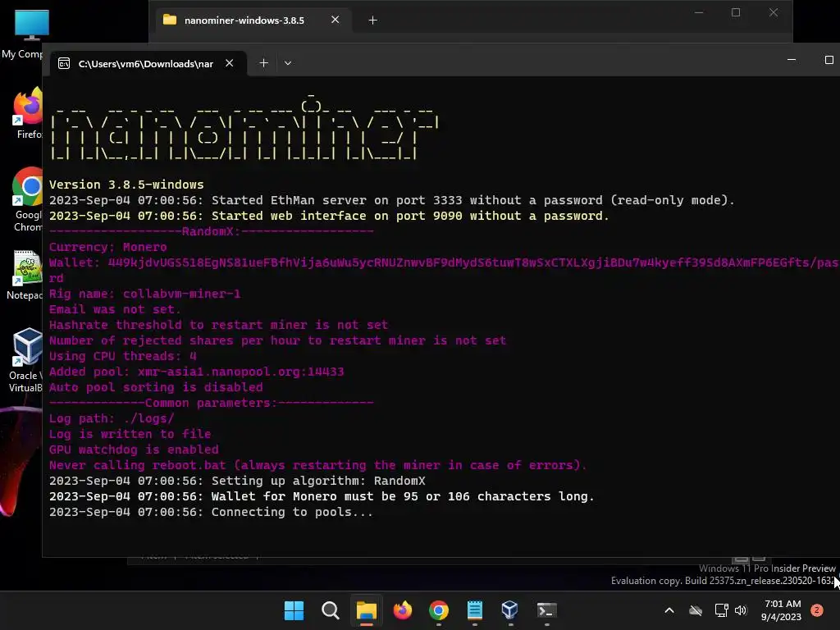Click 'Log is written to file' line
Viewport: 840px width, 630px height.
[x=130, y=435]
